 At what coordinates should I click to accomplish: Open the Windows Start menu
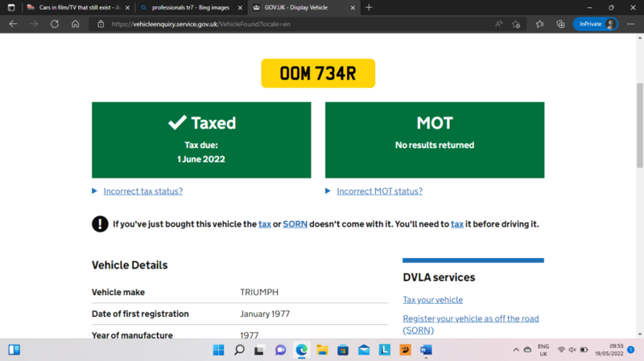tap(218, 350)
